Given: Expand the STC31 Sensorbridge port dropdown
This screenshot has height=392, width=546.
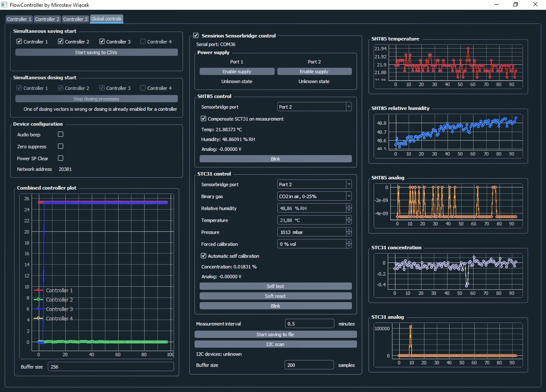Looking at the screenshot, I should click(x=314, y=184).
